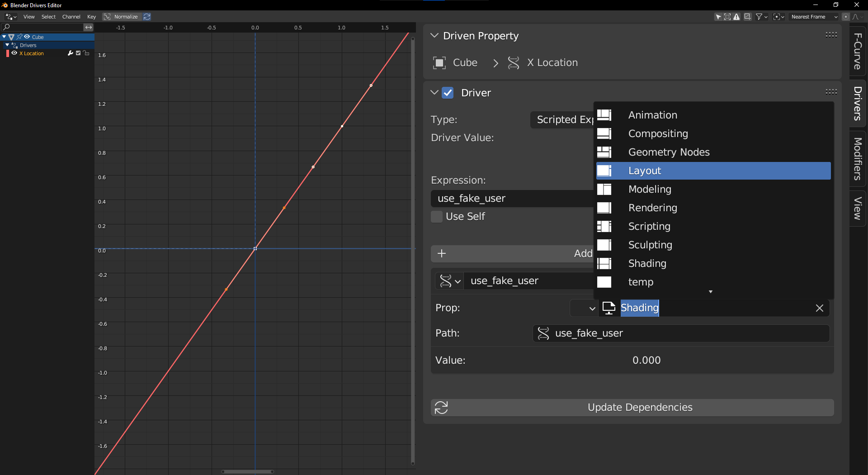The width and height of the screenshot is (868, 475).
Task: Switch to the F-Curve sidebar tab
Action: point(858,51)
